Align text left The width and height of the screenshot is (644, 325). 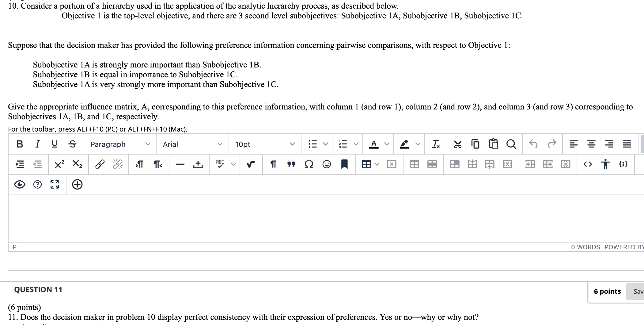pos(574,144)
